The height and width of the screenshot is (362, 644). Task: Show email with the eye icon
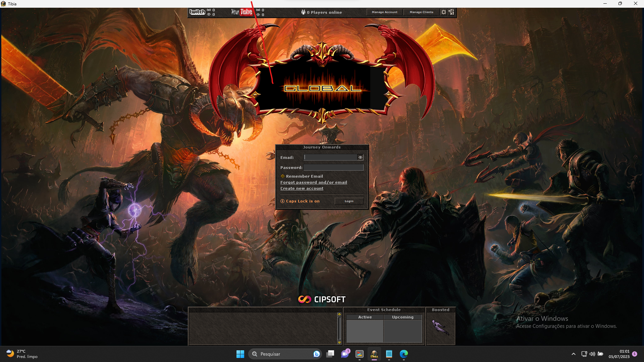360,157
